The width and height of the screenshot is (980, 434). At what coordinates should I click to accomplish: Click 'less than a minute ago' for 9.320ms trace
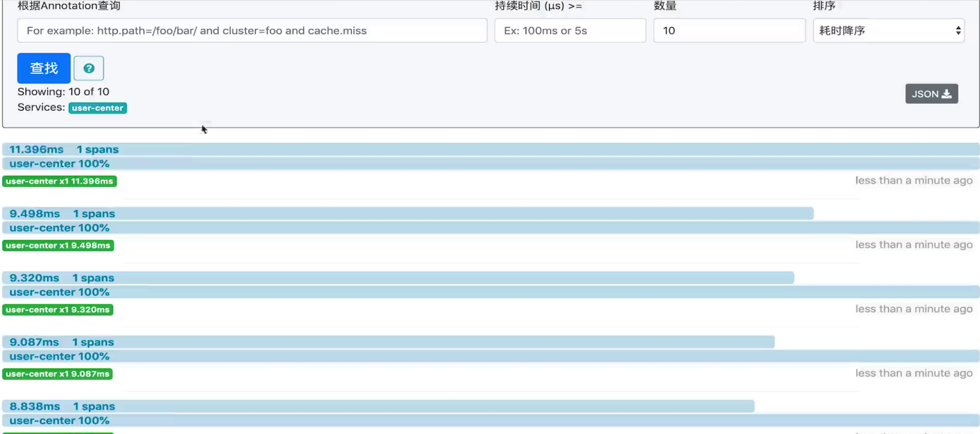pos(914,309)
